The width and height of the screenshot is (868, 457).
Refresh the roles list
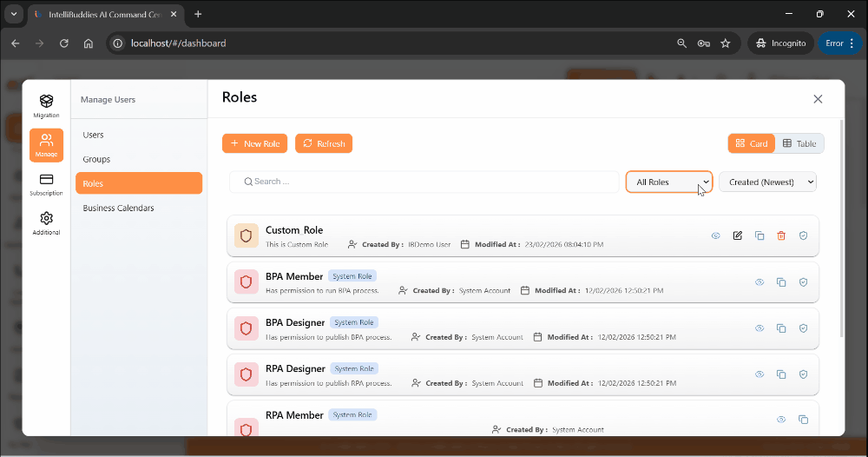coord(324,143)
